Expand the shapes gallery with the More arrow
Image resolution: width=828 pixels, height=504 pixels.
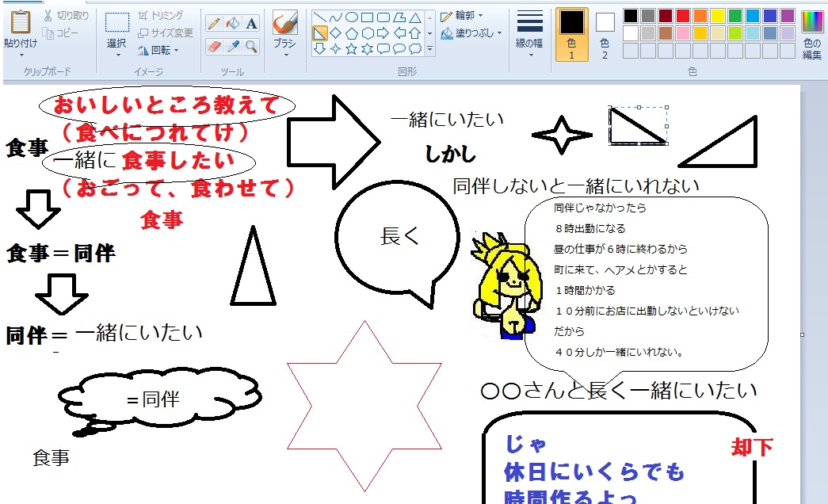(429, 49)
